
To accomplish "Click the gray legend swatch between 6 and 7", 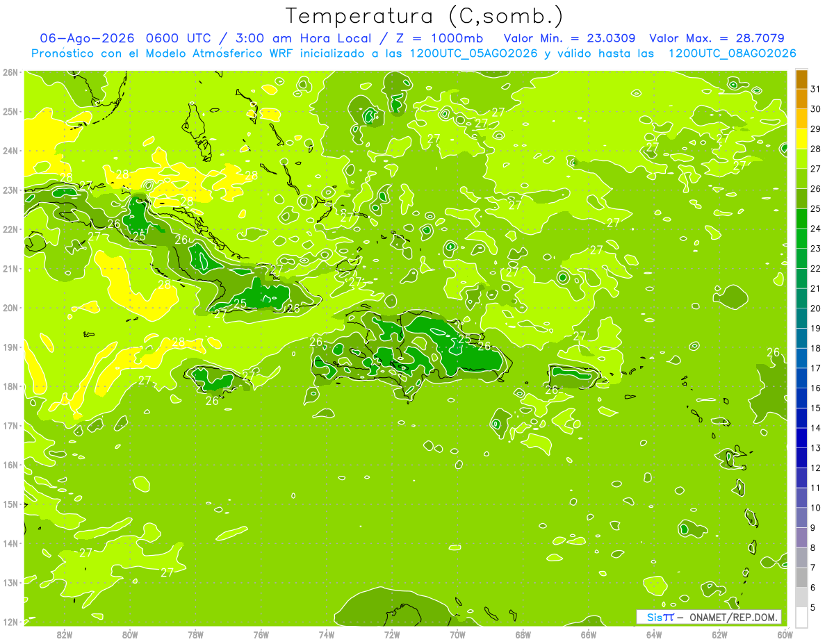I will 801,577.
